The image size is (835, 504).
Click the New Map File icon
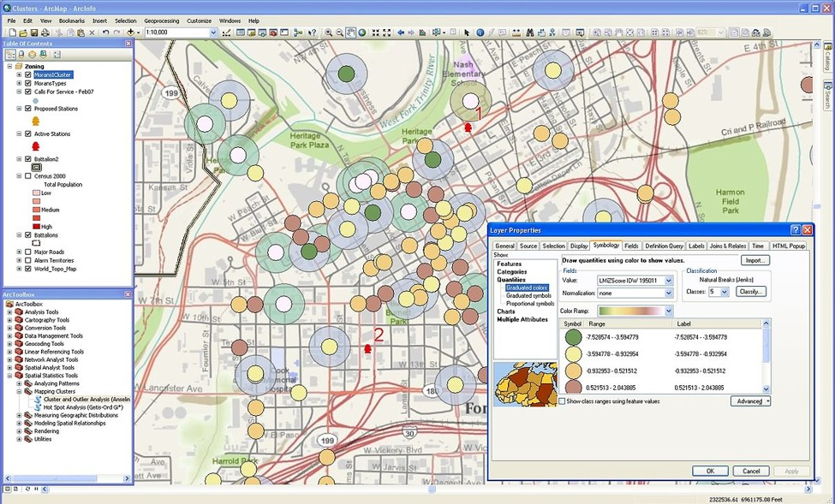coord(12,33)
